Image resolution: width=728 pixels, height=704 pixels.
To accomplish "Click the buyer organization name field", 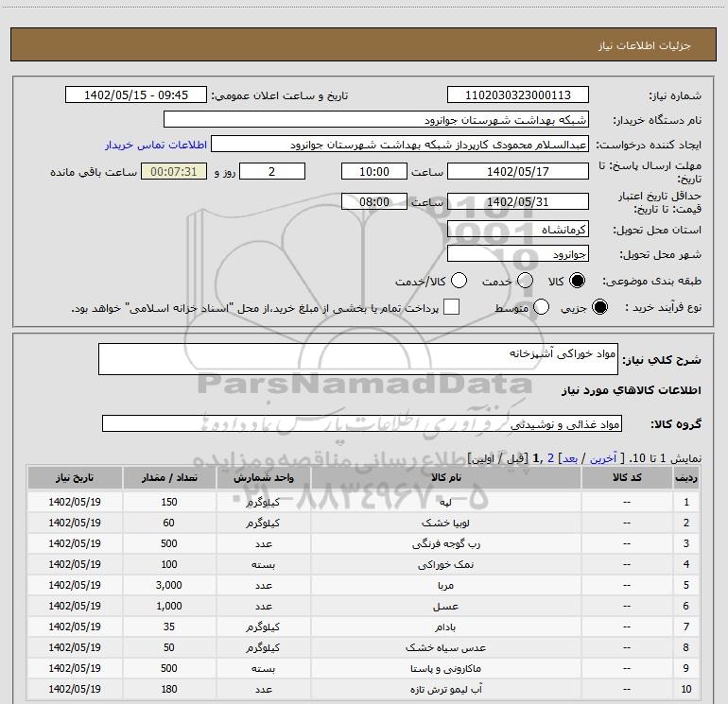I will [376, 119].
